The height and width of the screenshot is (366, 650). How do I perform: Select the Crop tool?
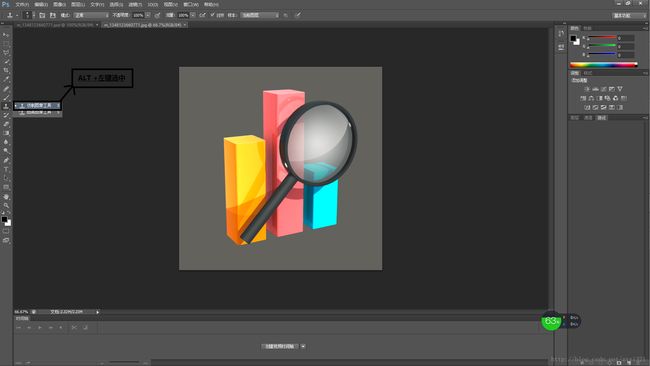point(6,70)
